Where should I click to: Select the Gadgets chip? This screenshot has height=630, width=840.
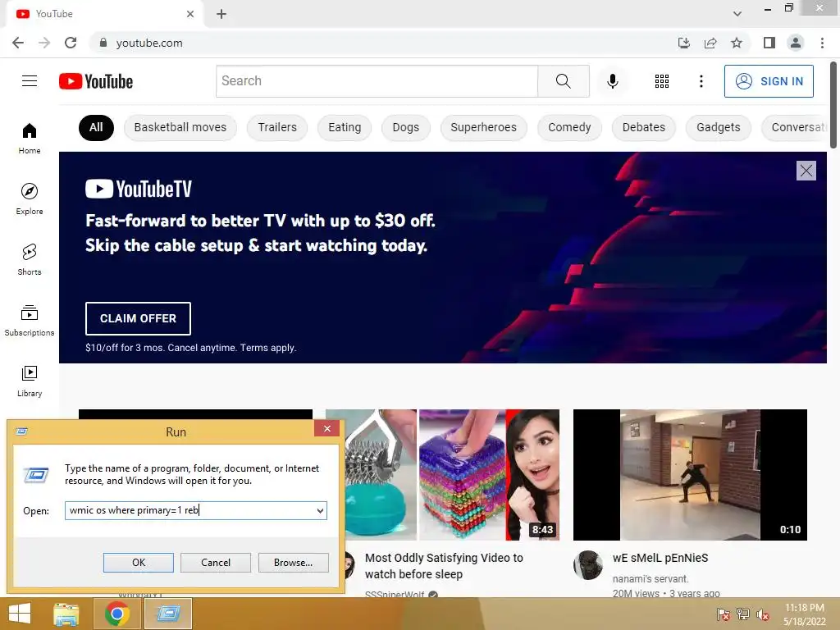tap(718, 127)
